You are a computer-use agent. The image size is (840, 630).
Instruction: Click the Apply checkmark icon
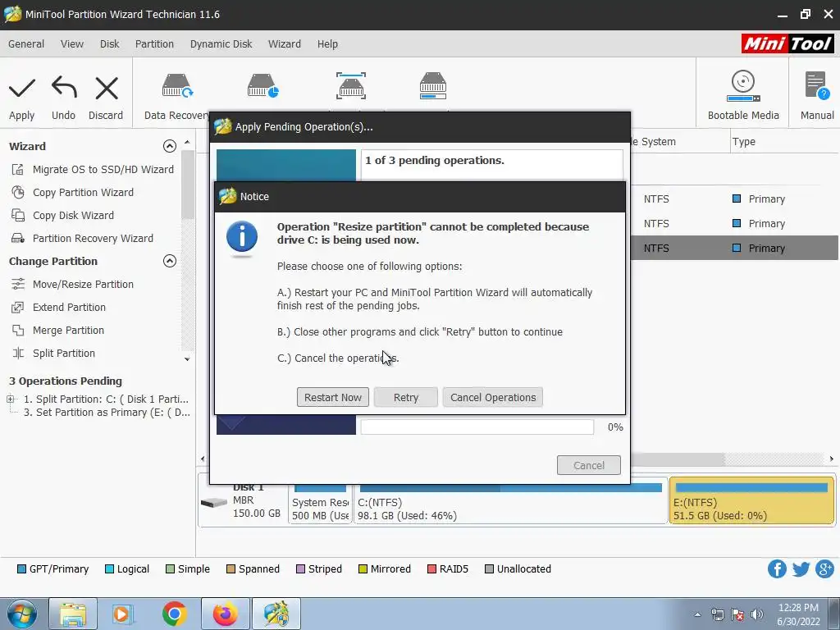point(21,89)
